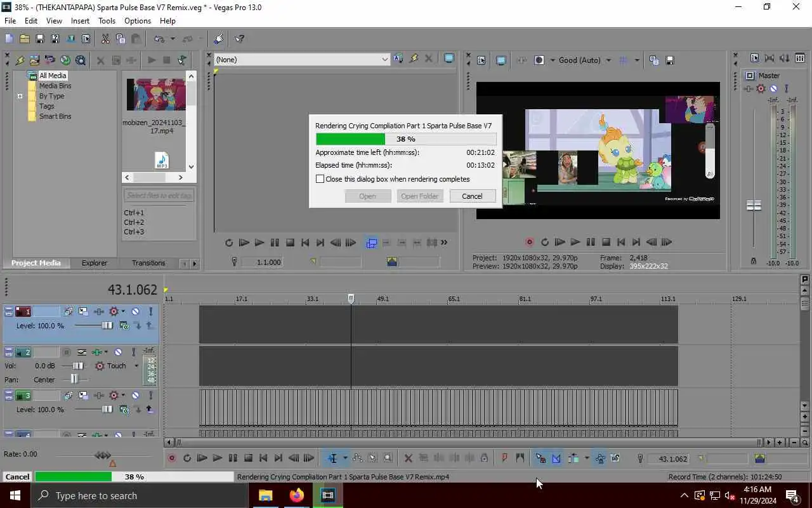Click the Cut scissors icon
The width and height of the screenshot is (812, 508).
(x=105, y=39)
